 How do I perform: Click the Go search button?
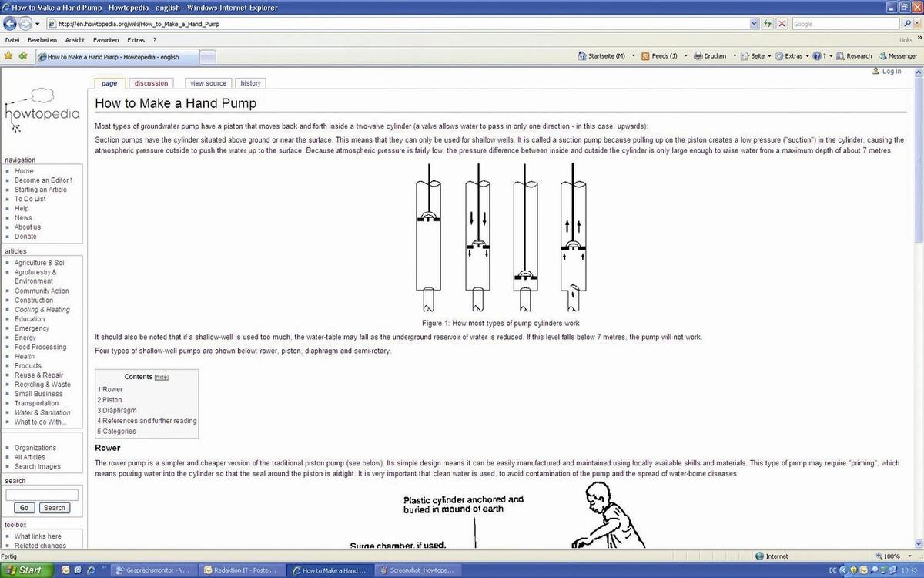(25, 508)
